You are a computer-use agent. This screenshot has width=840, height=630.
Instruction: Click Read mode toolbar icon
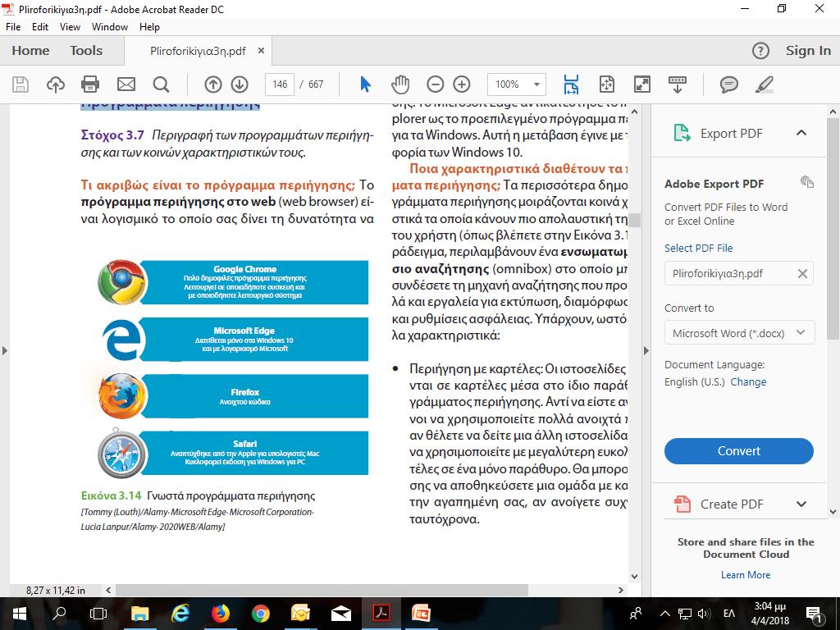[677, 84]
